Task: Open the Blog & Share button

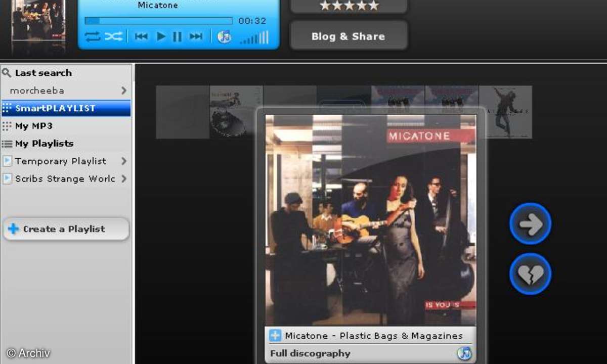Action: click(349, 36)
